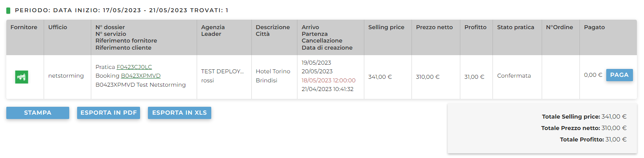Click the PAGA button
Screen dimensions: 644x158
pyautogui.click(x=619, y=75)
